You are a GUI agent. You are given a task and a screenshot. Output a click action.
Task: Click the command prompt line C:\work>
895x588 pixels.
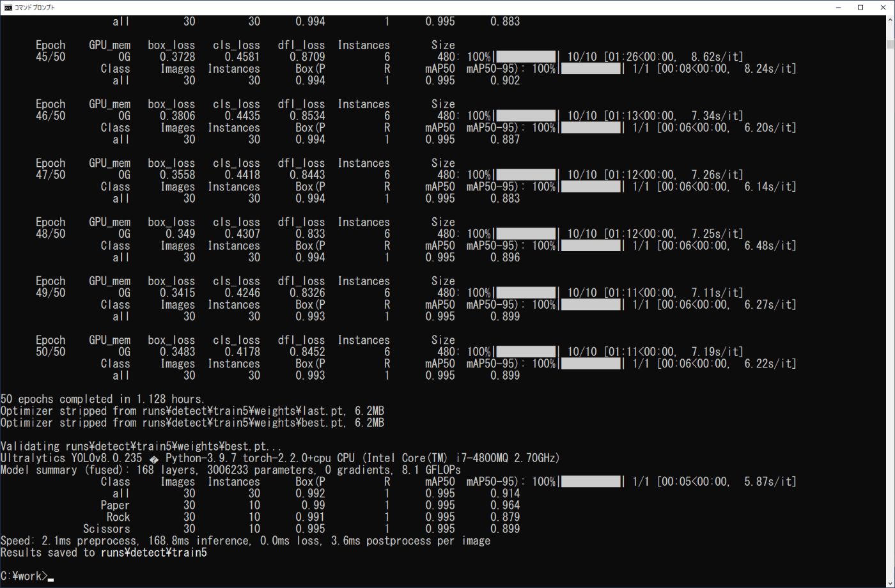coord(24,576)
